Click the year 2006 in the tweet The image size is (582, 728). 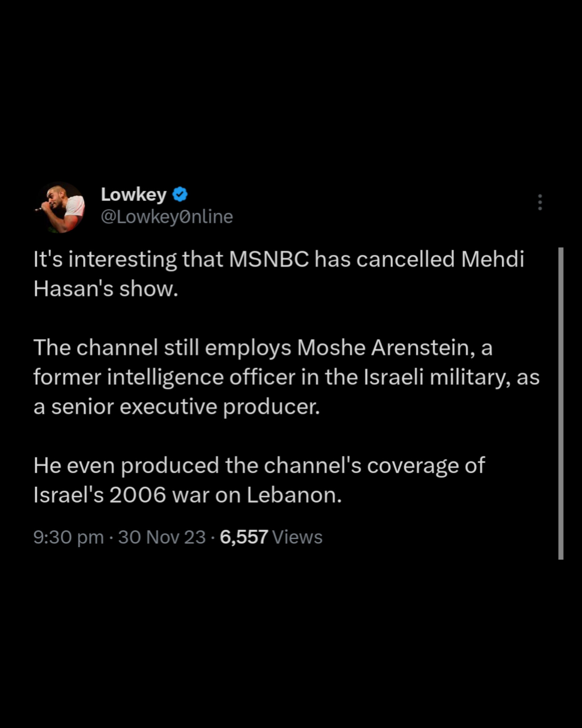pyautogui.click(x=138, y=495)
